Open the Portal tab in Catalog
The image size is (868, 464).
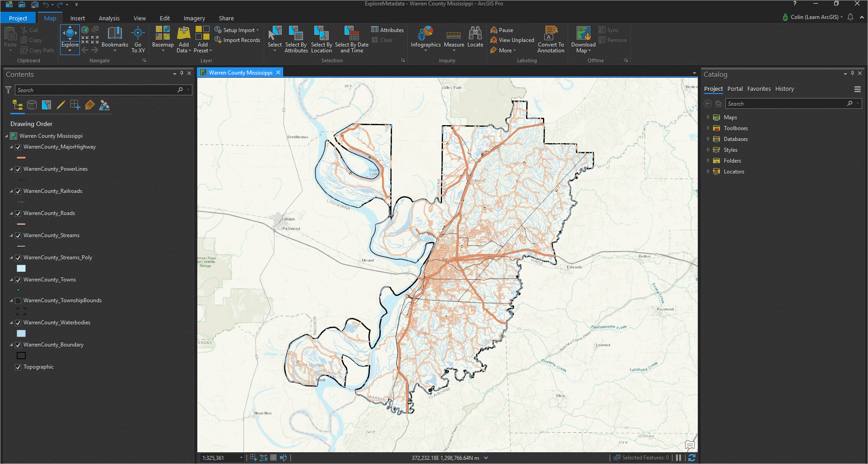[735, 89]
